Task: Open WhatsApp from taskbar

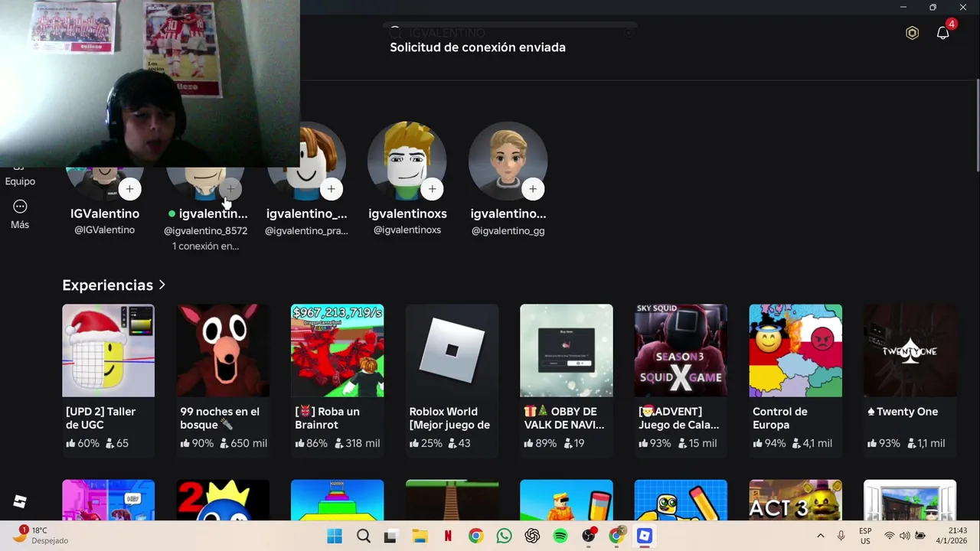Action: pos(504,536)
